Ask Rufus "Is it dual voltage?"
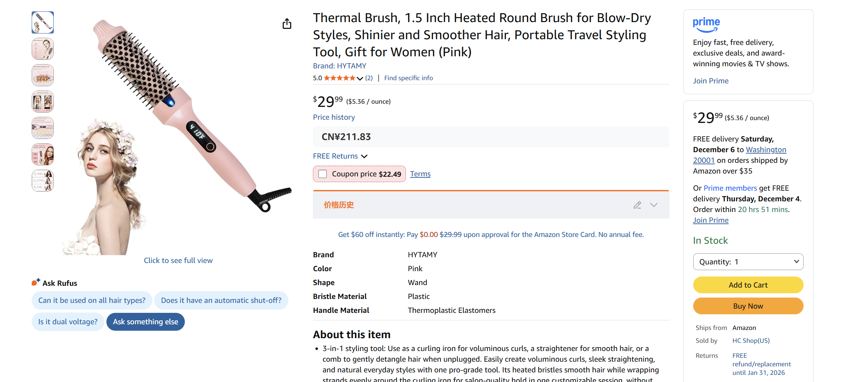Viewport: 868px width, 382px height. tap(68, 321)
